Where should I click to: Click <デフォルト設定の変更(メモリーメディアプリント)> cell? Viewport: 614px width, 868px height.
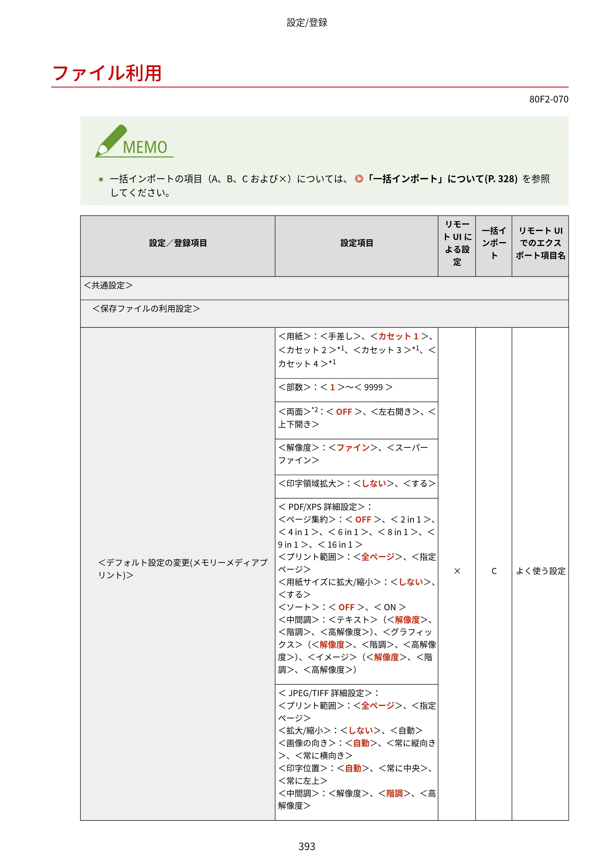[x=177, y=573]
